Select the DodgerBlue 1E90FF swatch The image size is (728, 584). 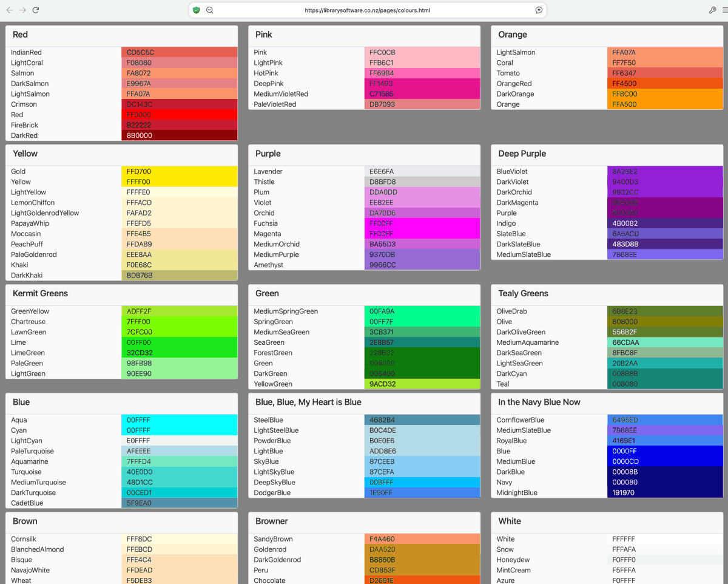[x=422, y=492]
